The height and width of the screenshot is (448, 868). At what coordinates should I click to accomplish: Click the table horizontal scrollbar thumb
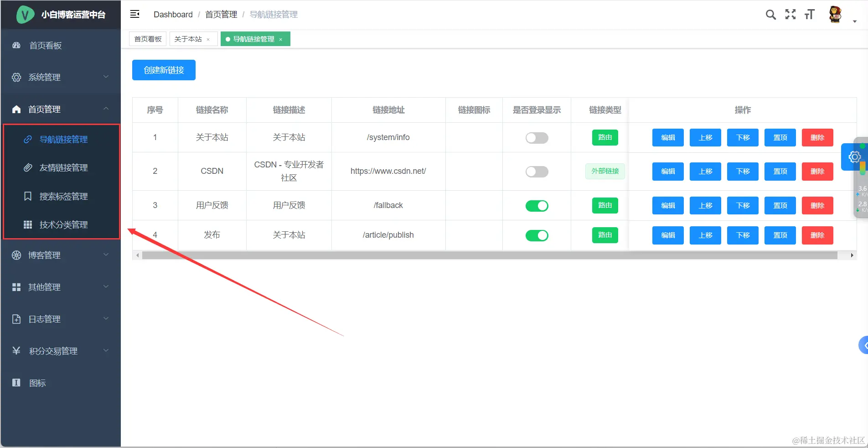point(490,255)
